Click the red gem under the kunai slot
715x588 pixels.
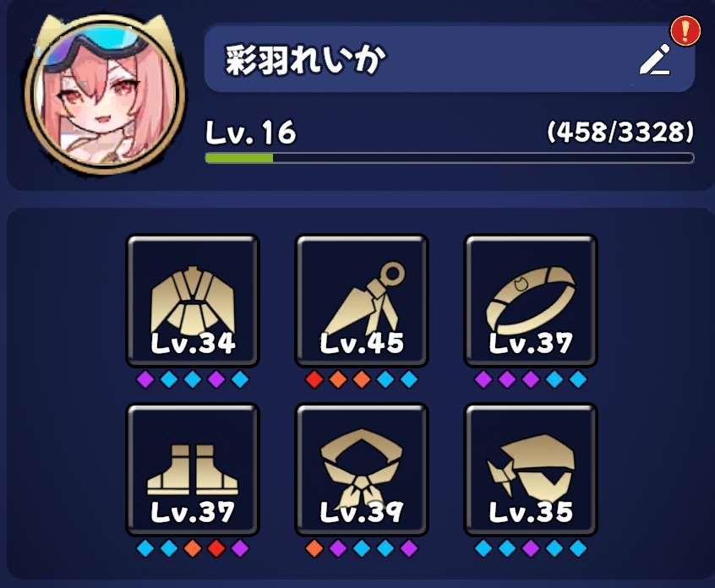(314, 379)
